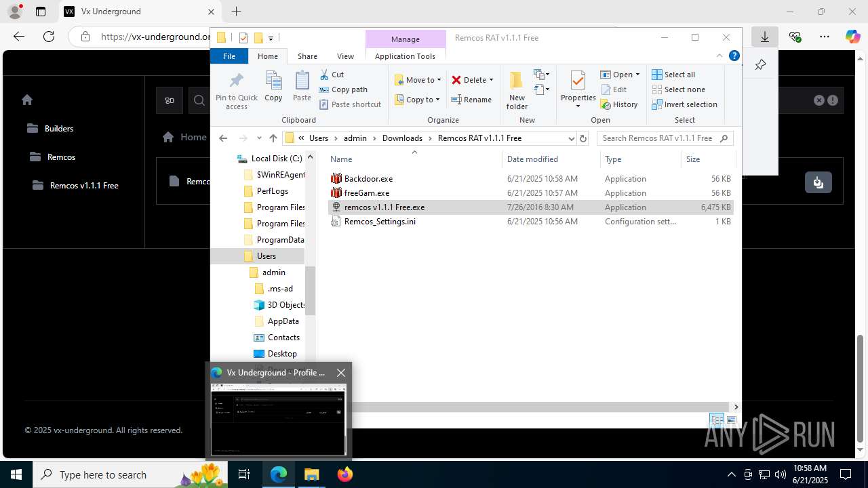Expand Properties dropdown arrow
The width and height of the screenshot is (868, 488).
point(578,106)
